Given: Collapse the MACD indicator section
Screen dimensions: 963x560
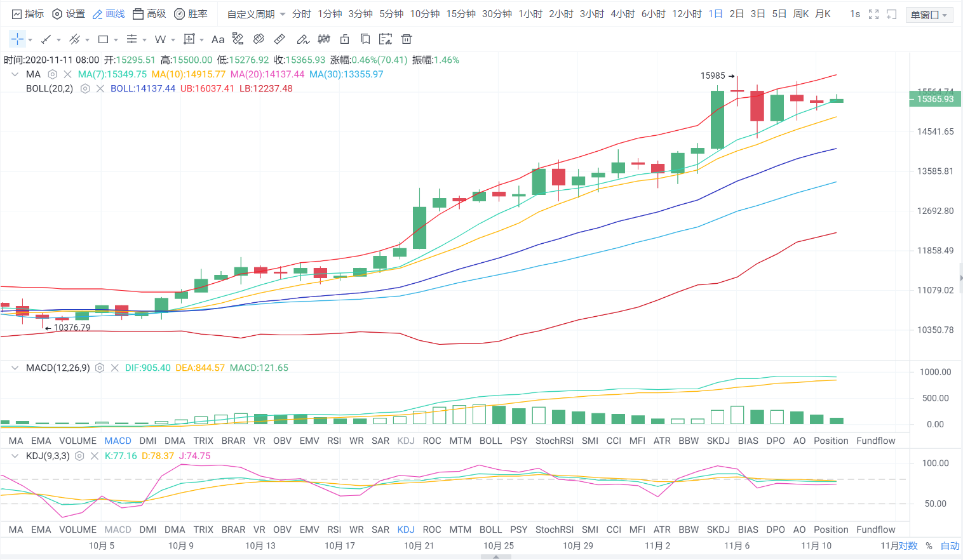Looking at the screenshot, I should point(15,368).
